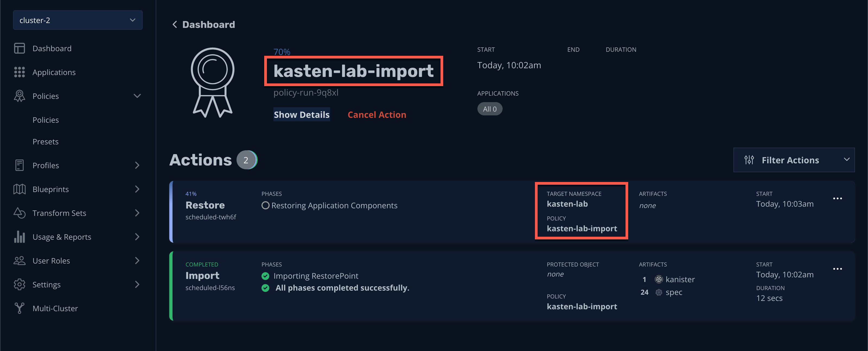The image size is (868, 351).
Task: Collapse the Policies section chevron
Action: [x=137, y=96]
